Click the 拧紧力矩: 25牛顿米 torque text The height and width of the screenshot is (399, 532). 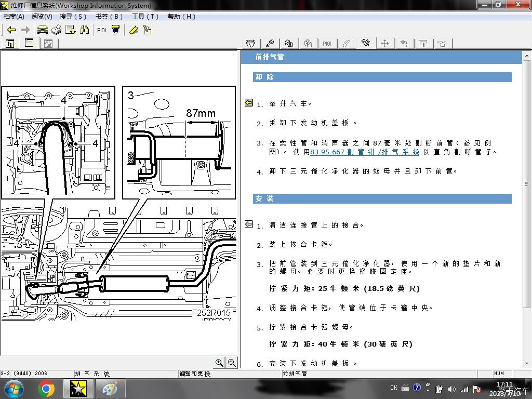[x=344, y=288]
